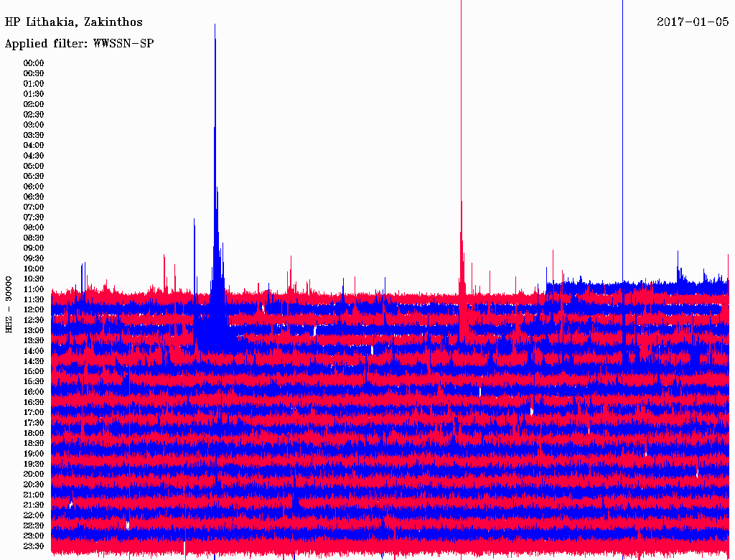
Task: Click the '19:30' time label
Action: click(x=34, y=464)
